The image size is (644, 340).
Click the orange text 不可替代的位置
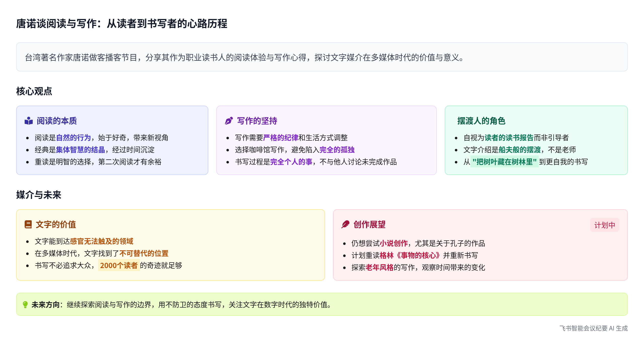tap(144, 253)
